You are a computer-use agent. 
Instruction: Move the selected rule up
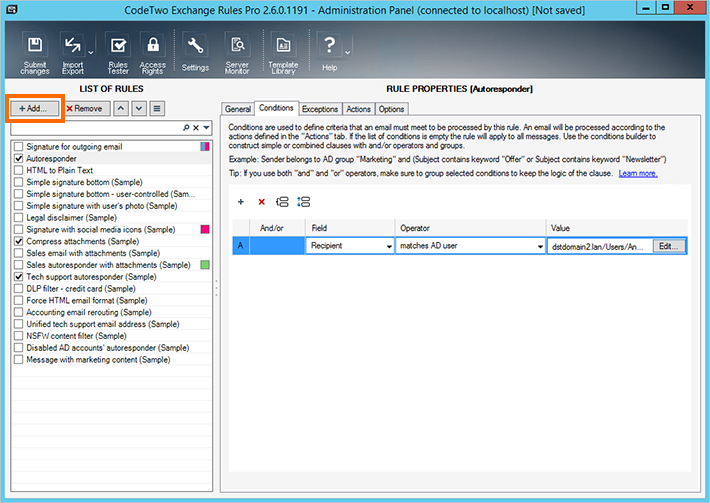click(121, 109)
